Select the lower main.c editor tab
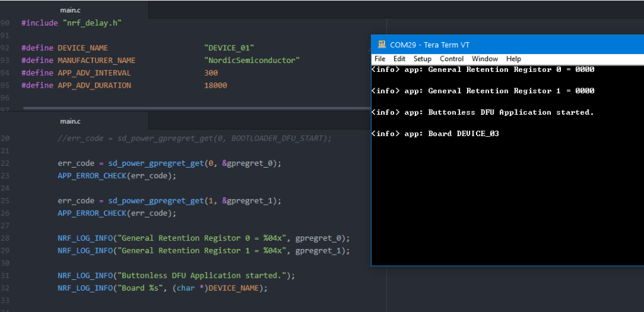Screen dimensions: 644x312 (x=71, y=121)
